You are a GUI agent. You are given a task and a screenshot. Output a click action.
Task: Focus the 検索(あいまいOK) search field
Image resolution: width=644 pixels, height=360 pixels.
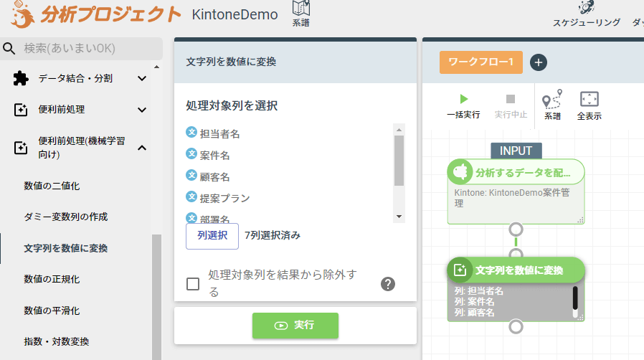click(x=81, y=49)
